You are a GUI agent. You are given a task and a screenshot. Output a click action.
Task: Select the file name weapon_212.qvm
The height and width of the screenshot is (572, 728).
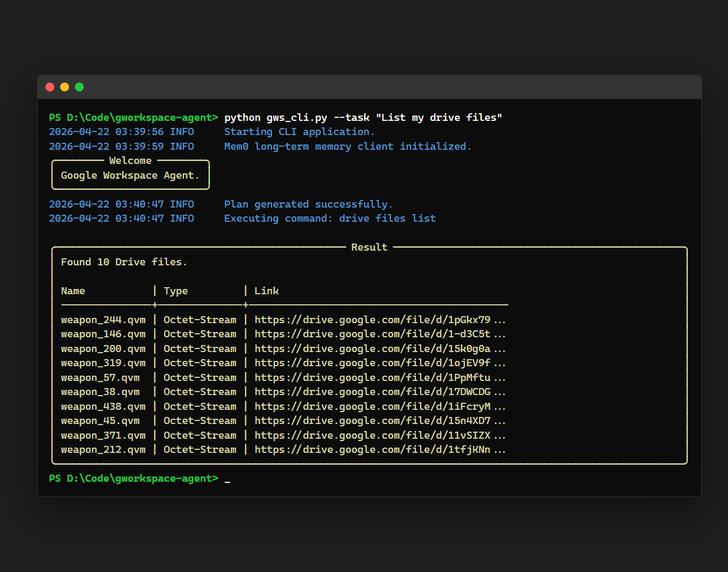(x=103, y=449)
